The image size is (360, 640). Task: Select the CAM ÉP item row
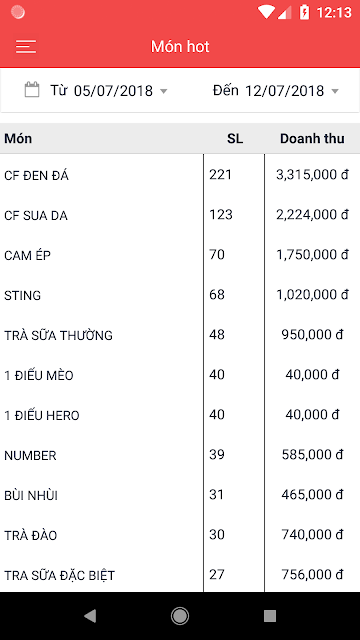tap(180, 255)
